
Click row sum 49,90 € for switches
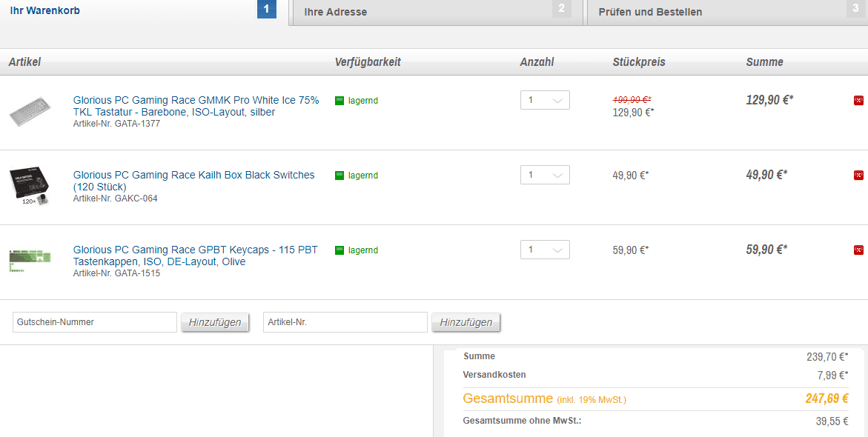(766, 175)
